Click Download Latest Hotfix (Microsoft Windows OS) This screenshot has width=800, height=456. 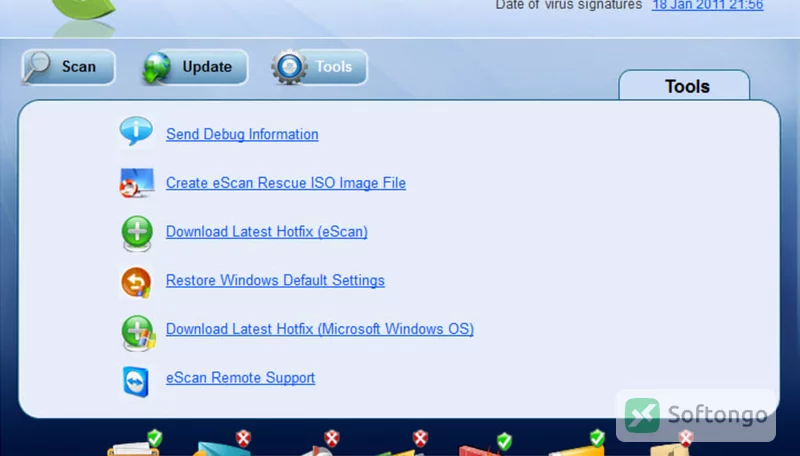click(x=319, y=329)
